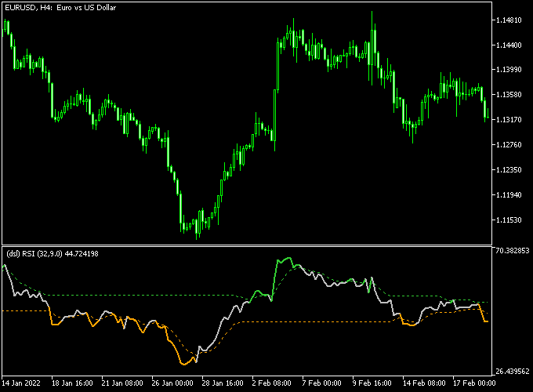The width and height of the screenshot is (533, 392).
Task: Click the 17 Feb 00:00 time label
Action: tap(474, 383)
